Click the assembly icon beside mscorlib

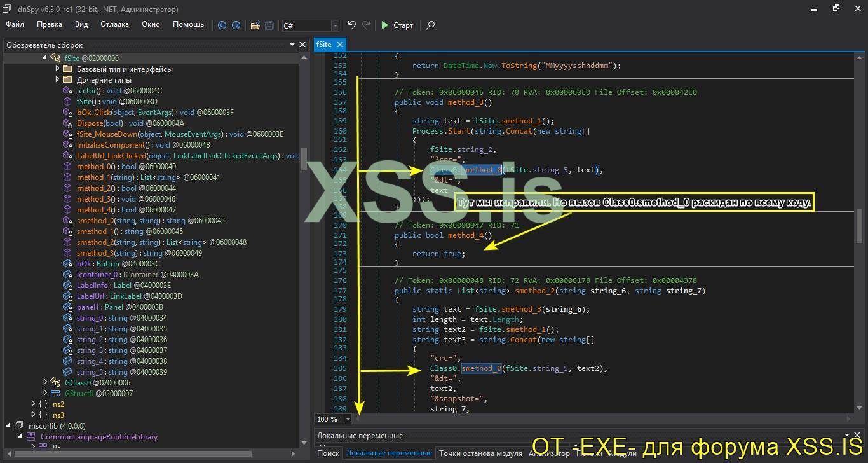tap(18, 425)
